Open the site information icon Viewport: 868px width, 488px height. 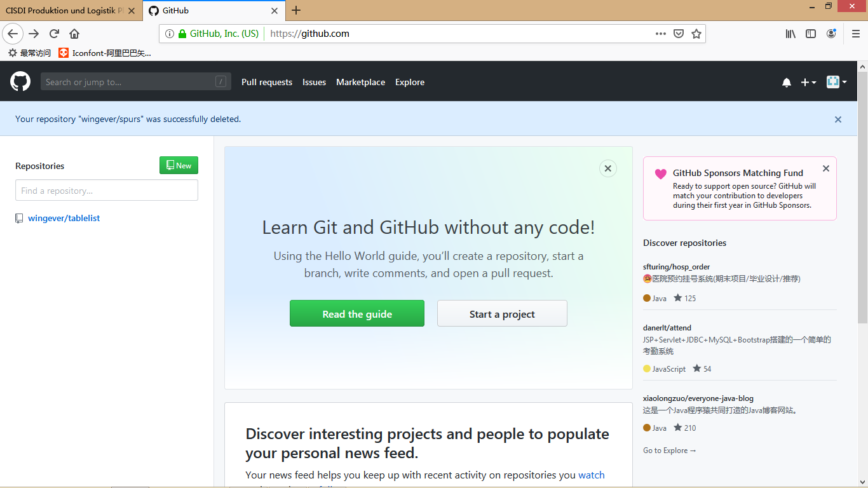170,34
